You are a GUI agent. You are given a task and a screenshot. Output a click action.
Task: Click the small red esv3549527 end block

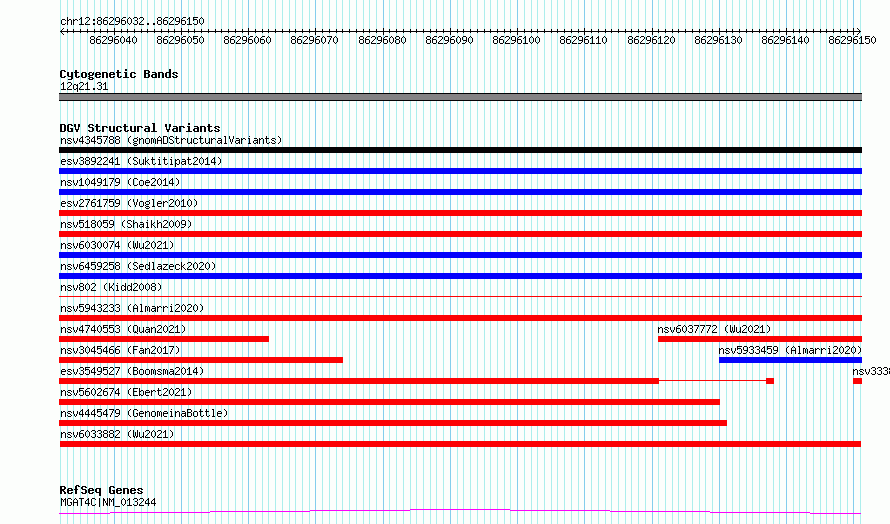pos(770,381)
